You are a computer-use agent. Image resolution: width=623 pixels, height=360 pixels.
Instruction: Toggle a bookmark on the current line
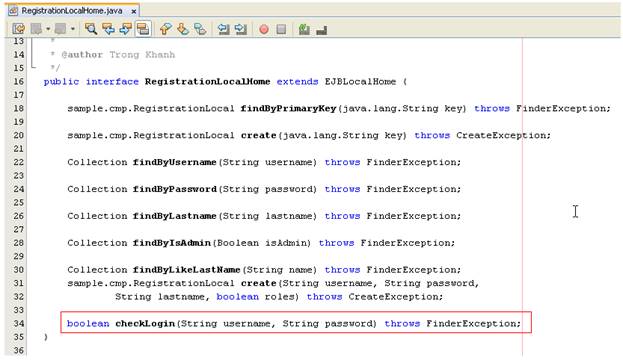pyautogui.click(x=200, y=29)
